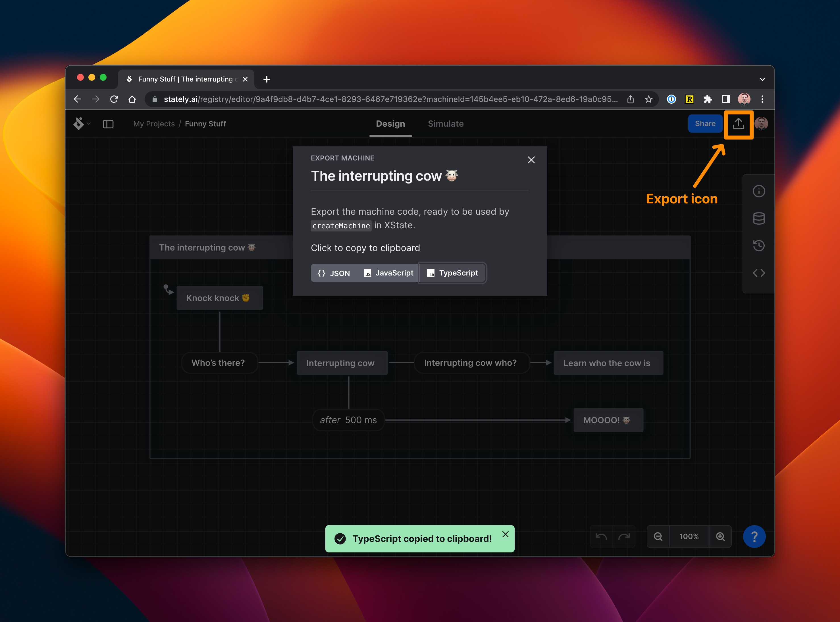Select the Interrupting cow who? event

[472, 363]
